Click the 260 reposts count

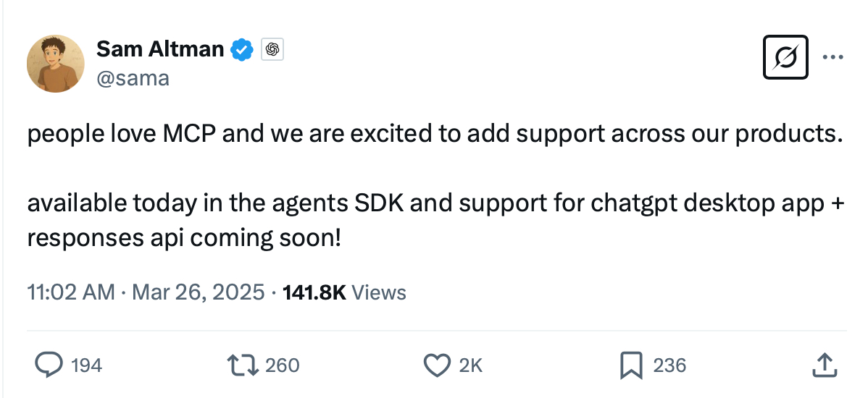[x=283, y=365]
